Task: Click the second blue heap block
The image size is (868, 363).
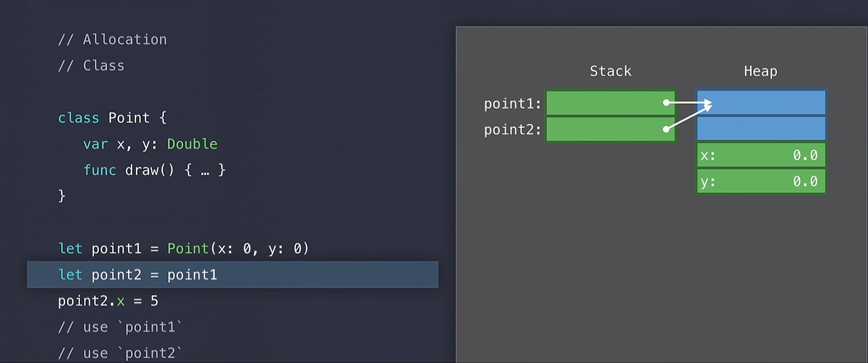Action: (761, 129)
